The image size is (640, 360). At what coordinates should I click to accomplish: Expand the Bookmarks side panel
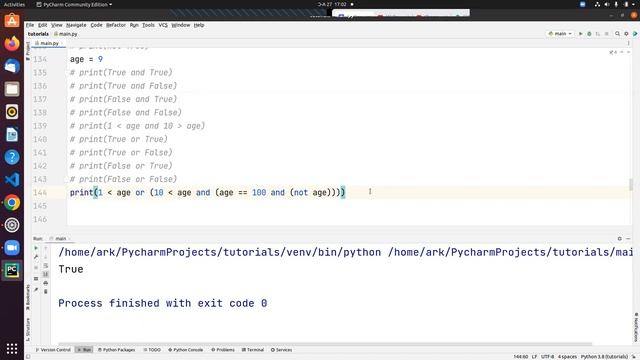[28, 297]
